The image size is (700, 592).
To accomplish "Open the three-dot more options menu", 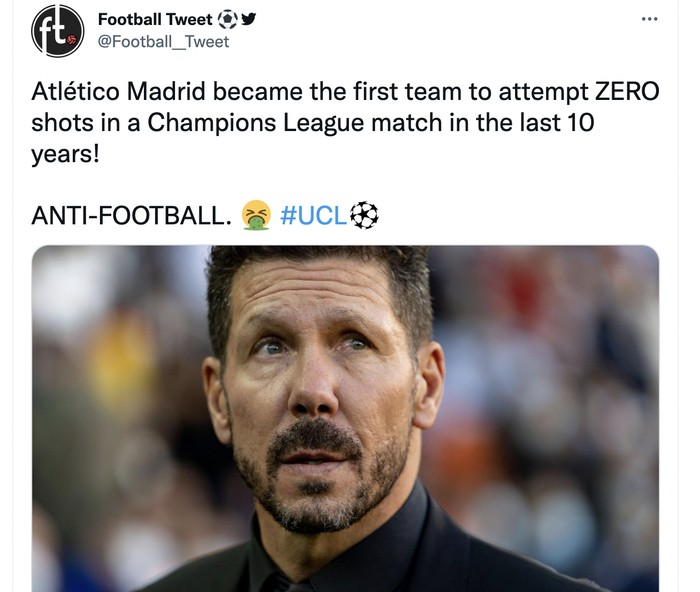I will point(650,19).
